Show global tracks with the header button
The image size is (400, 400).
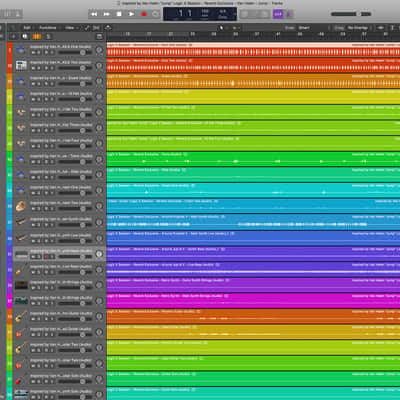tap(99, 36)
